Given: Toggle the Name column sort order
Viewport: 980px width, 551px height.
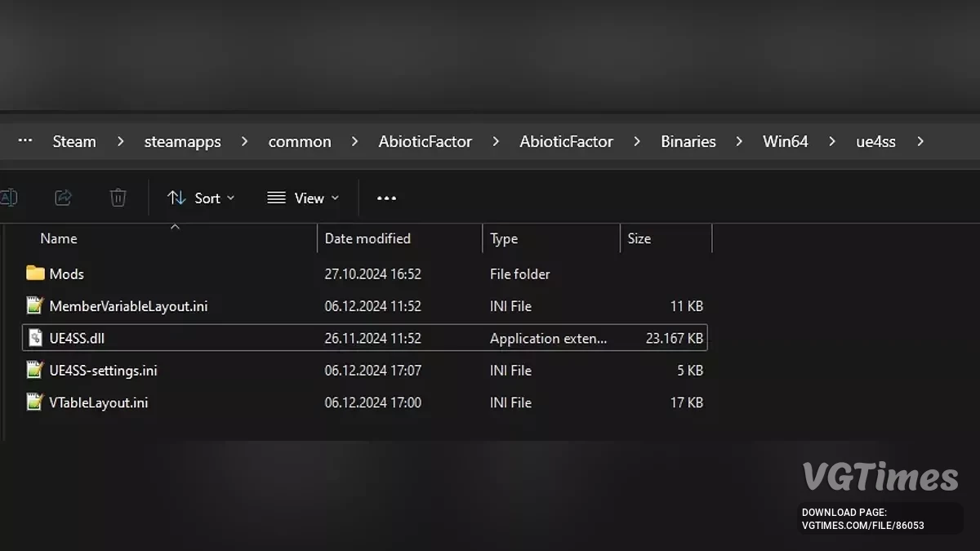Looking at the screenshot, I should (x=58, y=238).
